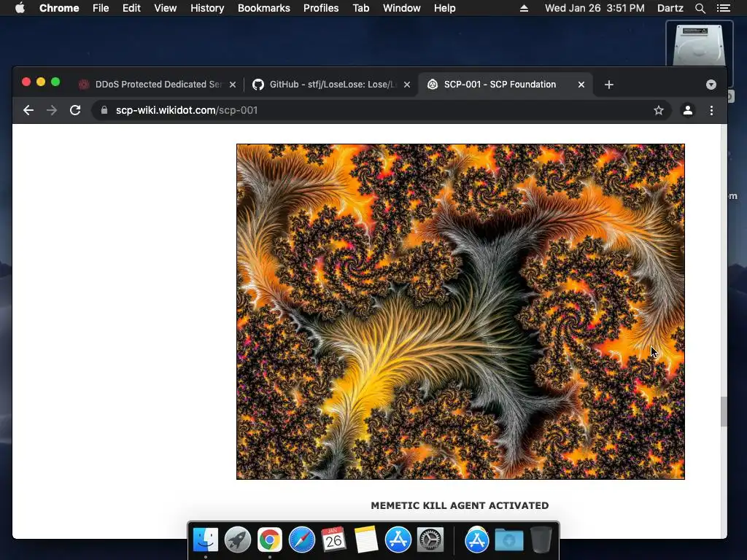
Task: Open the App Store icon right of Dock divider
Action: 477,540
